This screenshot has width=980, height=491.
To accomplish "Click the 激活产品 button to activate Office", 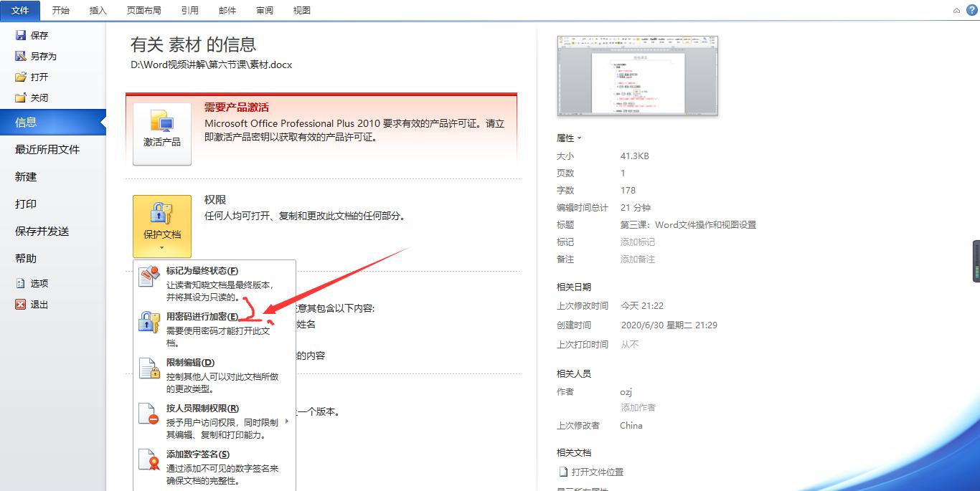I will pyautogui.click(x=161, y=133).
